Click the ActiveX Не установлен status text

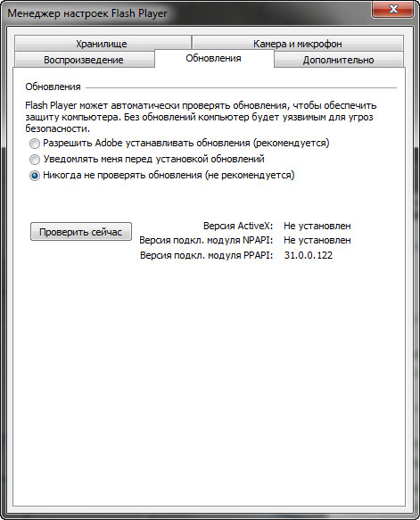pyautogui.click(x=317, y=226)
